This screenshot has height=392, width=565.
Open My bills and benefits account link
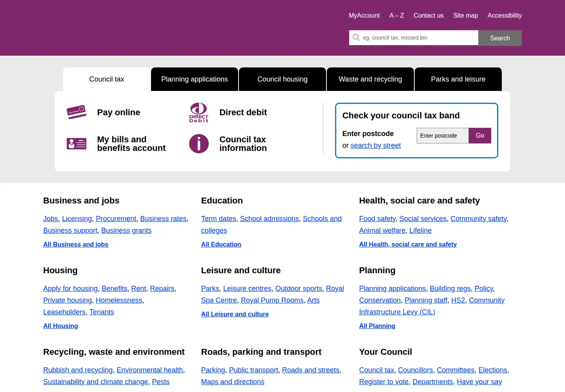coord(131,144)
